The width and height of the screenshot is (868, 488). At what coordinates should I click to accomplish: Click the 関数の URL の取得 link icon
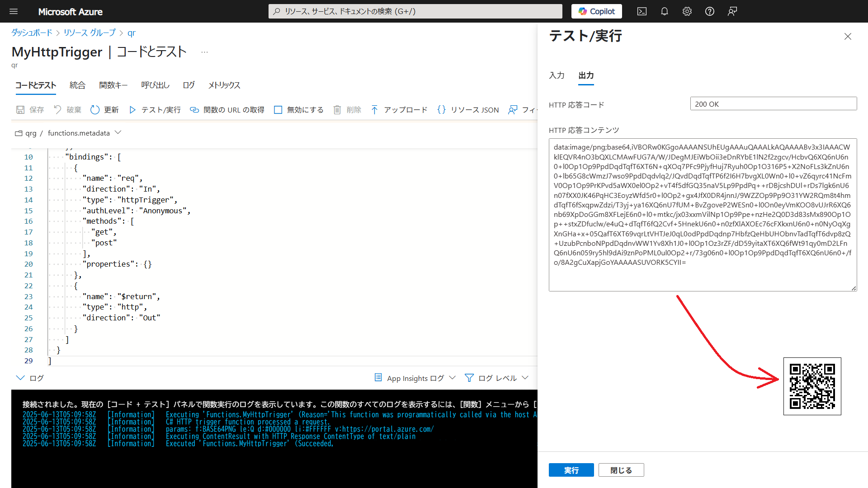click(x=194, y=110)
